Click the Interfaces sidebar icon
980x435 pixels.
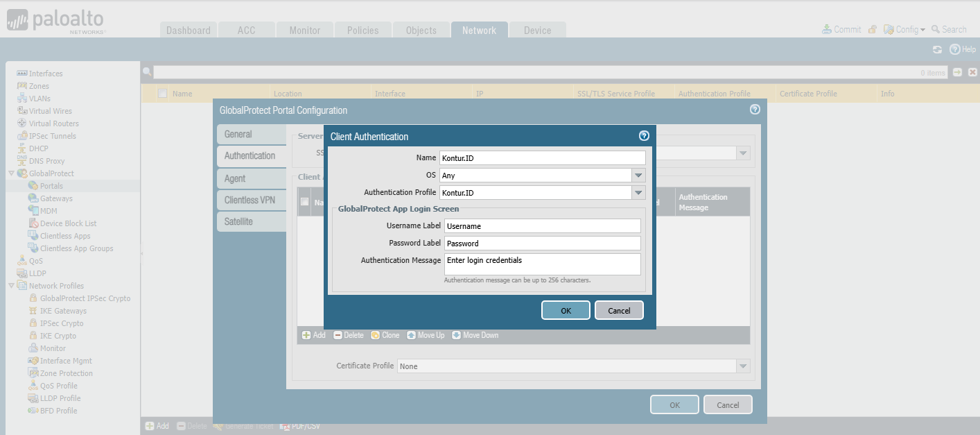pos(21,74)
